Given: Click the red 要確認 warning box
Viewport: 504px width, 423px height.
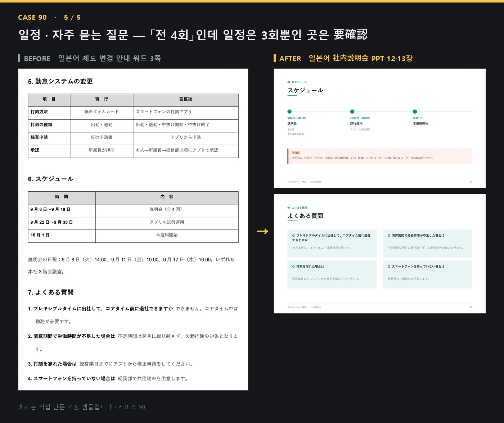Looking at the screenshot, I should tap(380, 156).
